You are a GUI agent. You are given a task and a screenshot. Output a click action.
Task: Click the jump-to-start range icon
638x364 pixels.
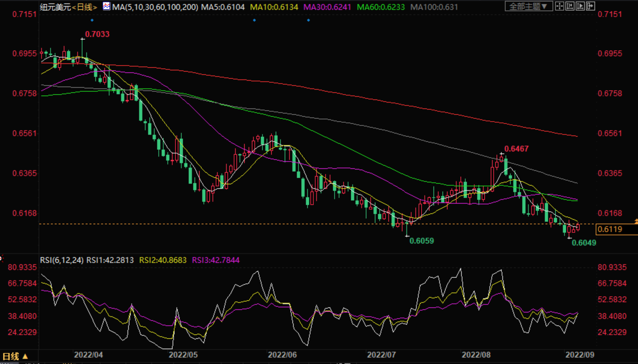click(570, 6)
